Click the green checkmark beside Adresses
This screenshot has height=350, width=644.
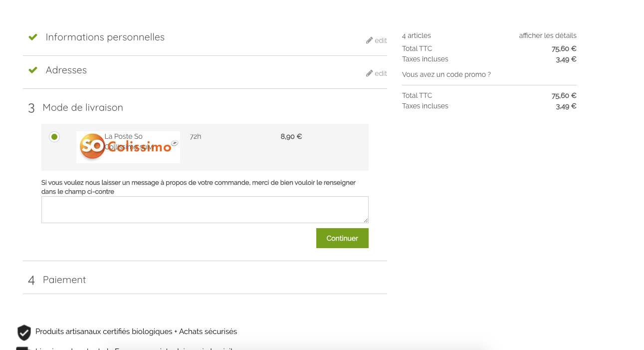(x=33, y=70)
